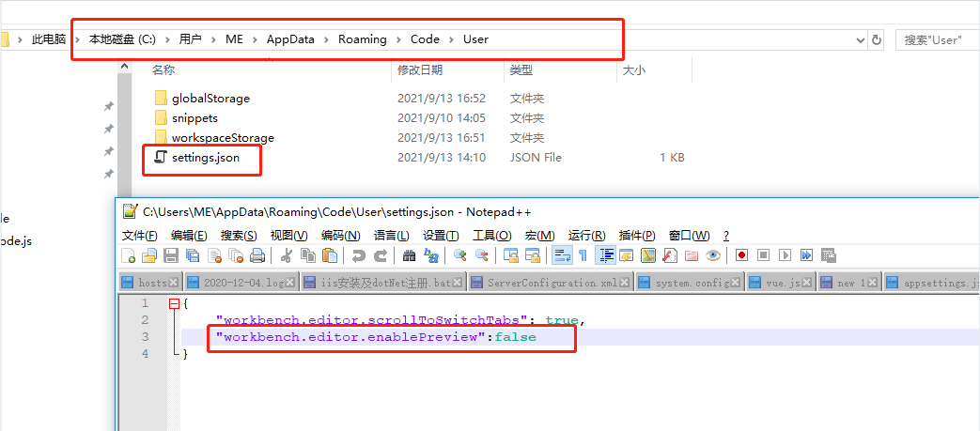The width and height of the screenshot is (980, 431).
Task: Select the globalStorage folder
Action: [x=210, y=98]
